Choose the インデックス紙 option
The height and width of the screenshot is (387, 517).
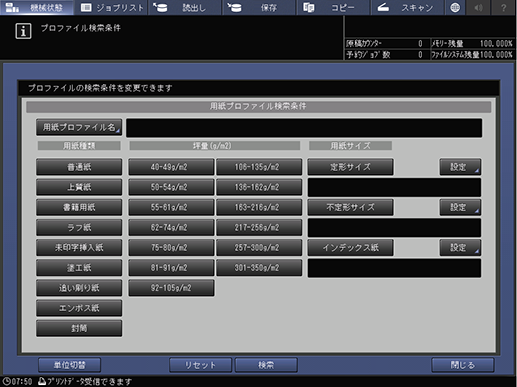(x=350, y=248)
